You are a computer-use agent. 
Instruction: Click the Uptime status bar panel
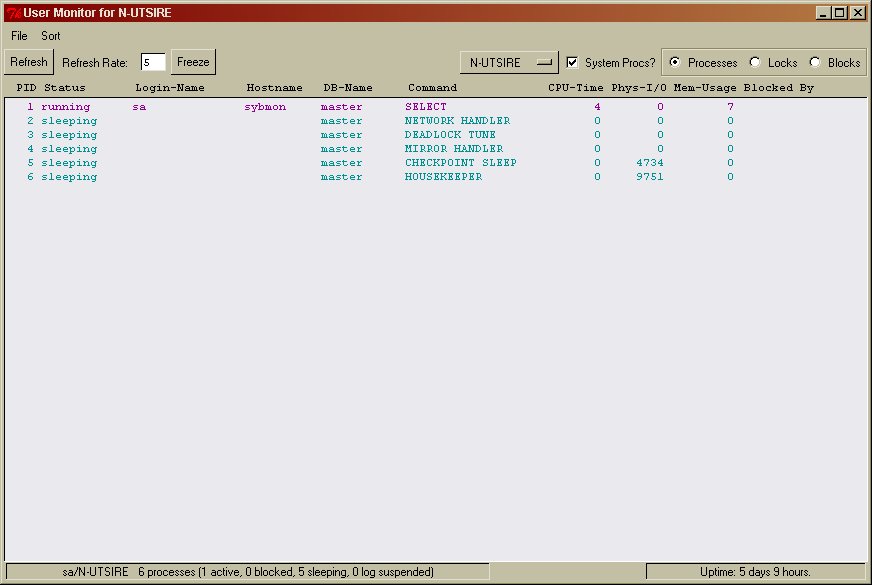(755, 572)
